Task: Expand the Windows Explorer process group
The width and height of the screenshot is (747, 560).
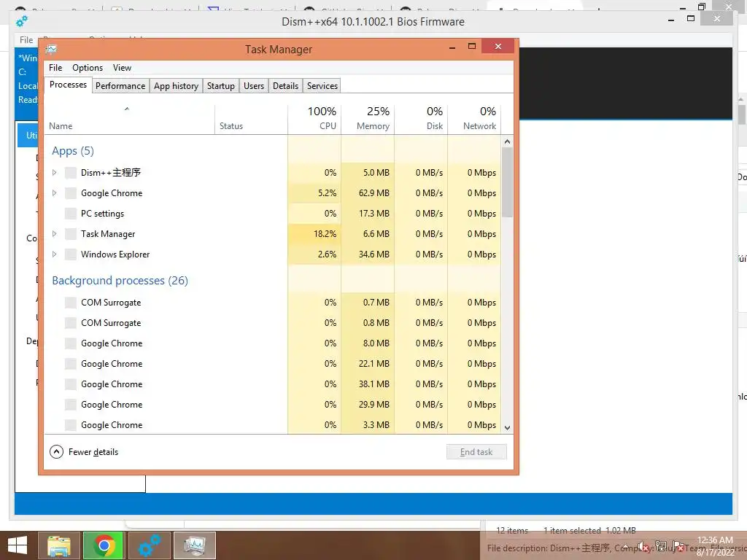Action: (54, 254)
